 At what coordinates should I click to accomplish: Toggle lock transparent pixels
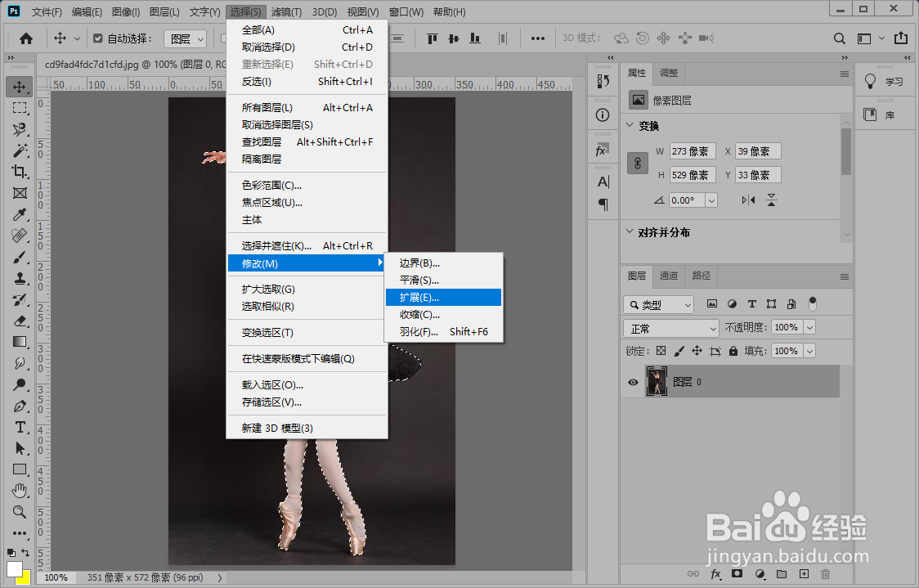[x=661, y=351]
